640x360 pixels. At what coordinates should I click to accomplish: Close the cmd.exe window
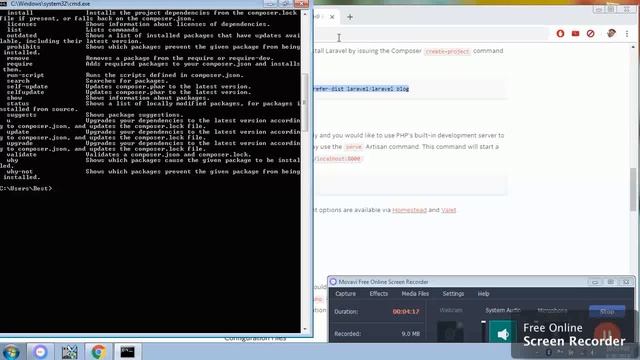[x=301, y=4]
